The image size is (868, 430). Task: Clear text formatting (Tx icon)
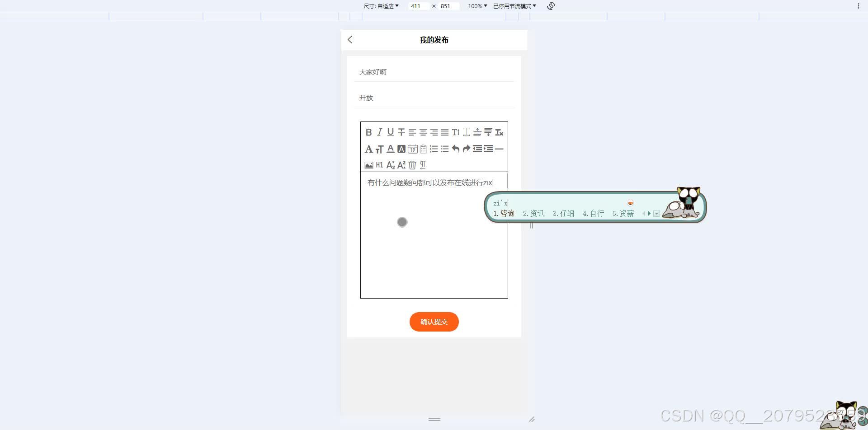(x=499, y=132)
